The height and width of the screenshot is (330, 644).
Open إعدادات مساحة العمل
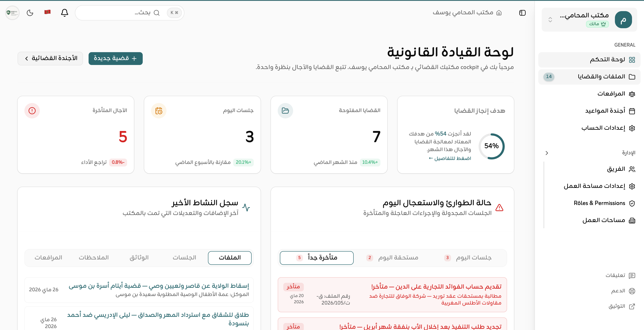point(592,186)
